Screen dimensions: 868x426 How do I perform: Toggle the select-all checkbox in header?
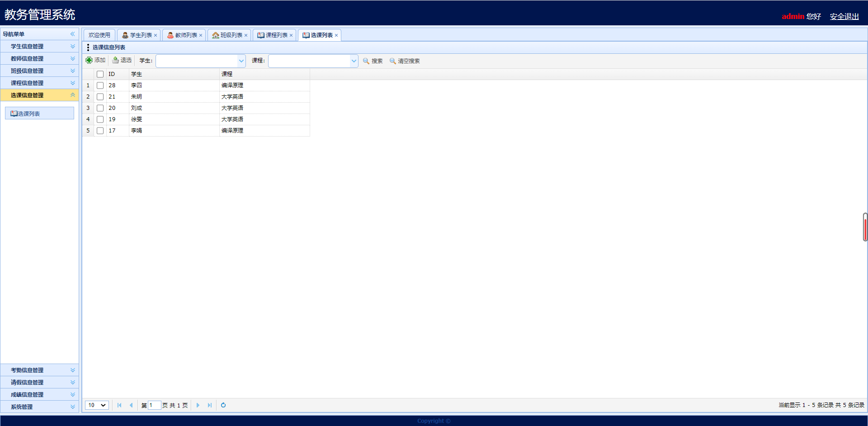click(100, 74)
